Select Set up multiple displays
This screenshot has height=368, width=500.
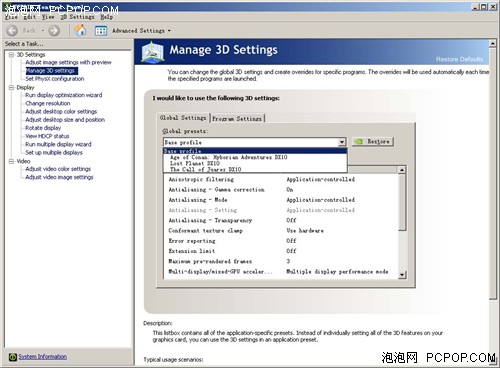coord(54,152)
